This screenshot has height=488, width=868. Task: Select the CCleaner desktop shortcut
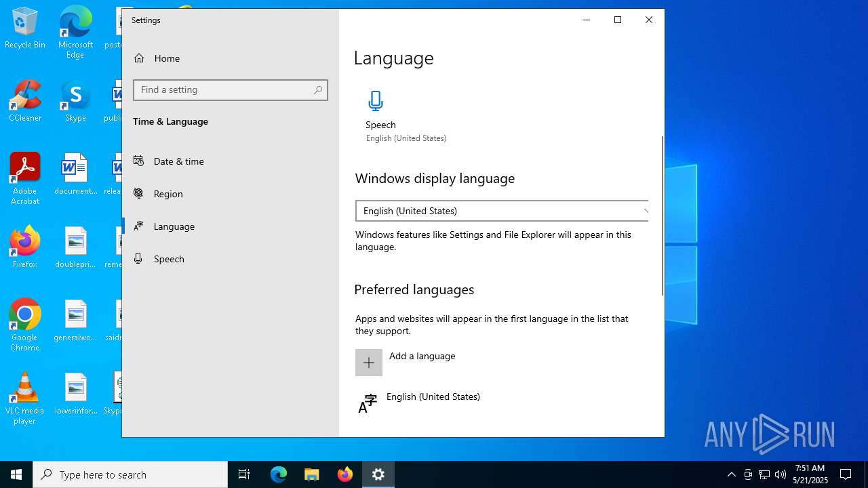tap(25, 102)
